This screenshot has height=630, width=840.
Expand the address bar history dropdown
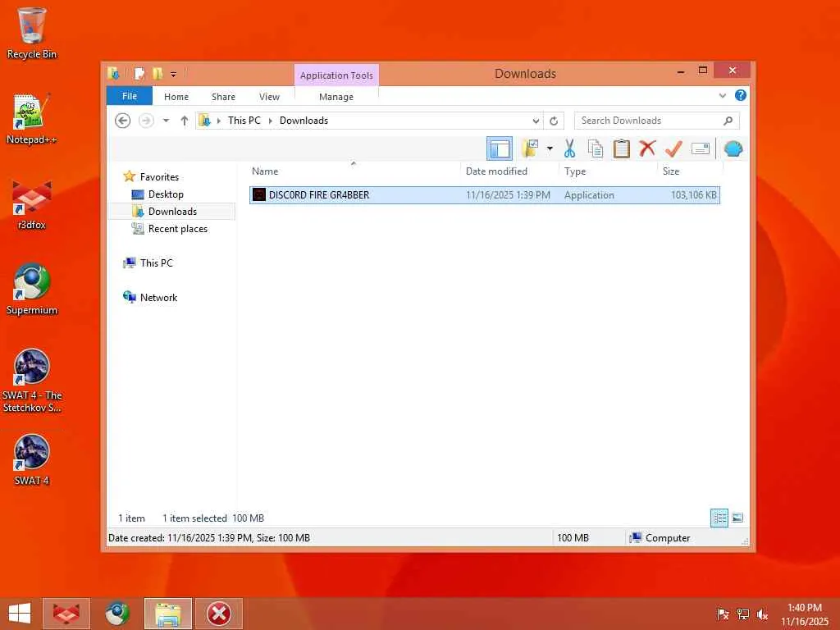[x=536, y=121]
